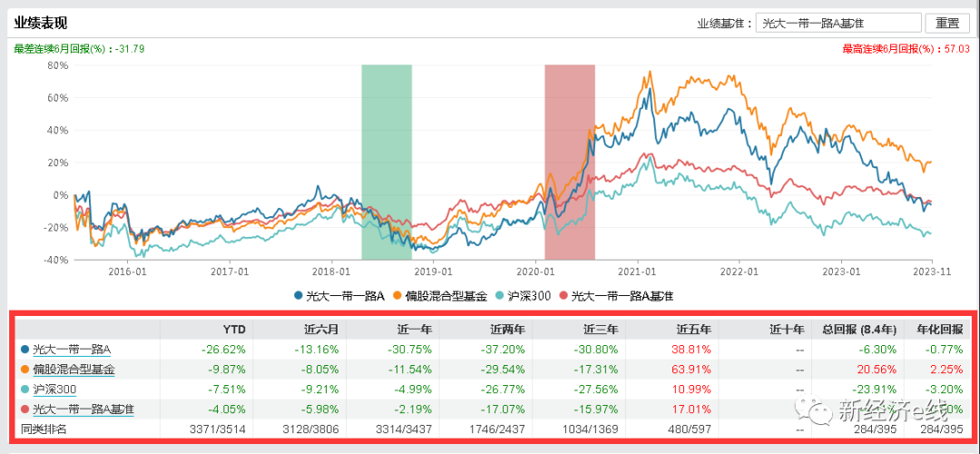Viewport: 980px width, 454px height.
Task: Open 光大一带一路A基准 link in table
Action: tap(83, 410)
